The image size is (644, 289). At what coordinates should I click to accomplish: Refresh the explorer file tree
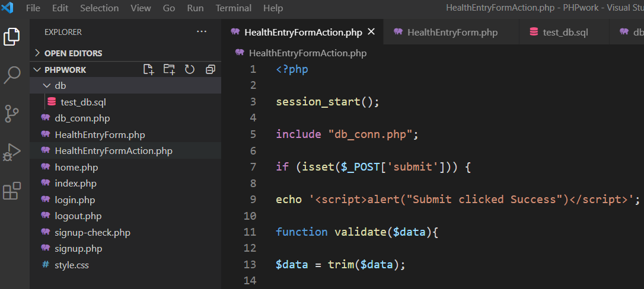tap(189, 69)
